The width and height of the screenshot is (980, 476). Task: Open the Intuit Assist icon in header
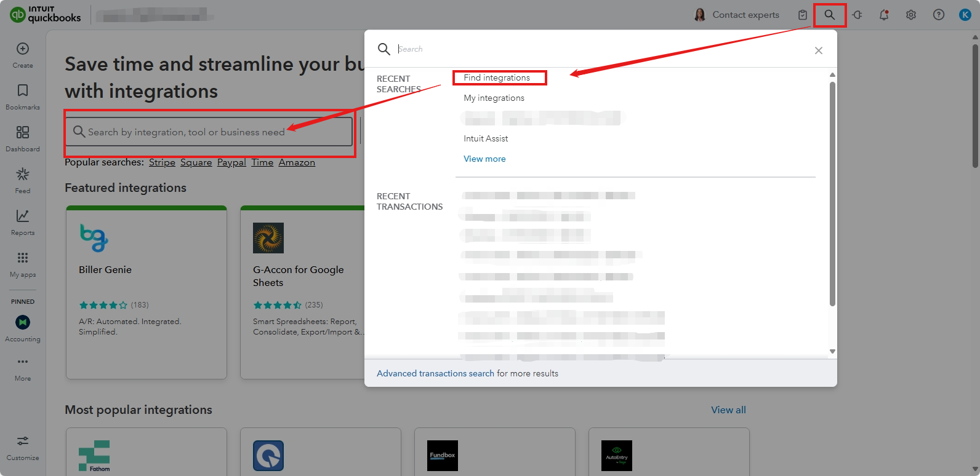point(857,15)
